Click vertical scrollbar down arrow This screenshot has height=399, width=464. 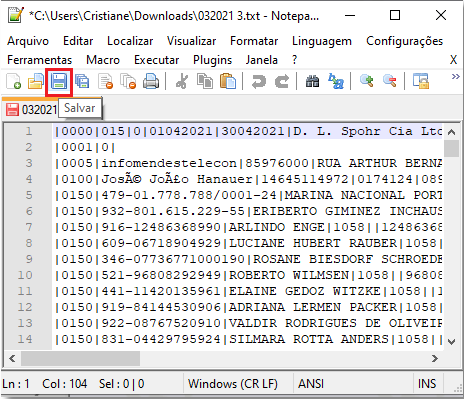(452, 341)
